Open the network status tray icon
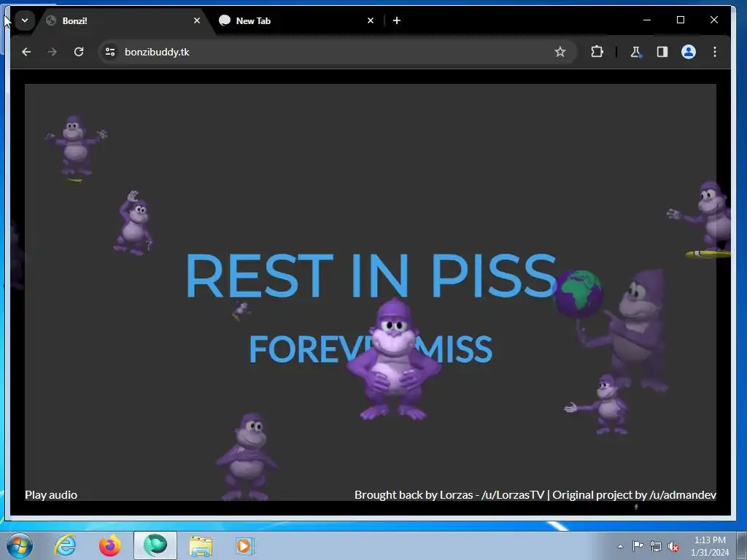 coord(656,546)
